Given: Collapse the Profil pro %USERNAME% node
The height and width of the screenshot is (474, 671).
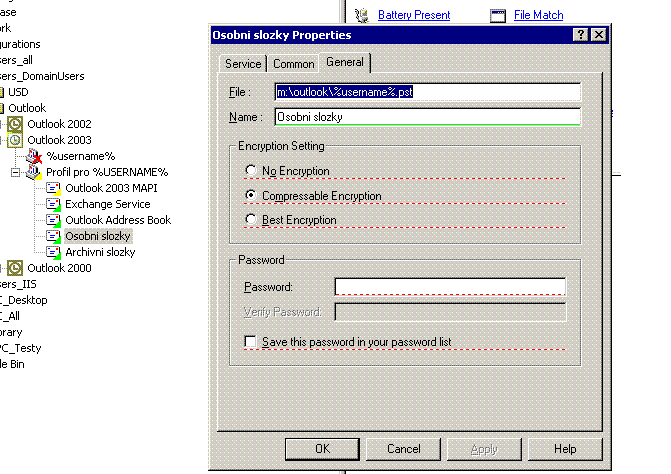Looking at the screenshot, I should pos(15,172).
